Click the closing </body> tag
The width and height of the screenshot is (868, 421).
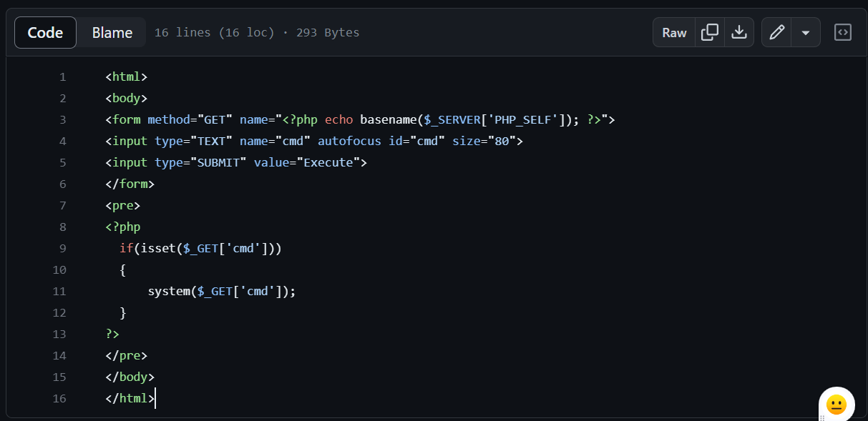(130, 377)
